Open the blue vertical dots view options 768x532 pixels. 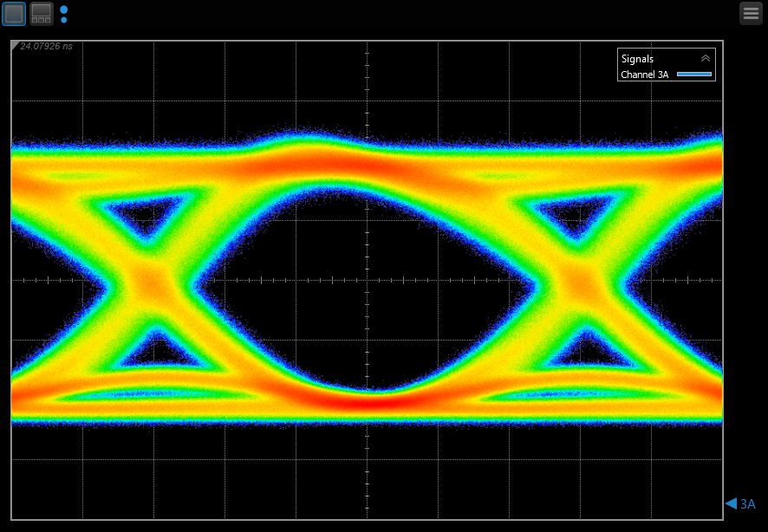[x=63, y=14]
